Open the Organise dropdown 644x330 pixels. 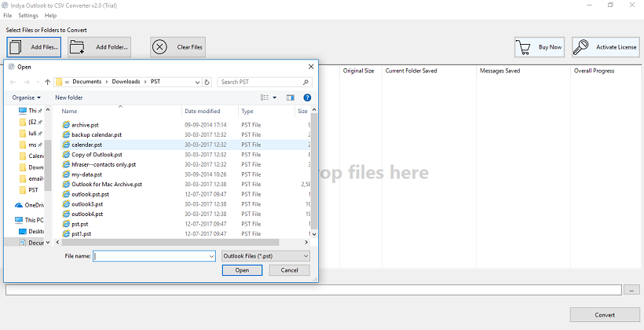[x=27, y=97]
